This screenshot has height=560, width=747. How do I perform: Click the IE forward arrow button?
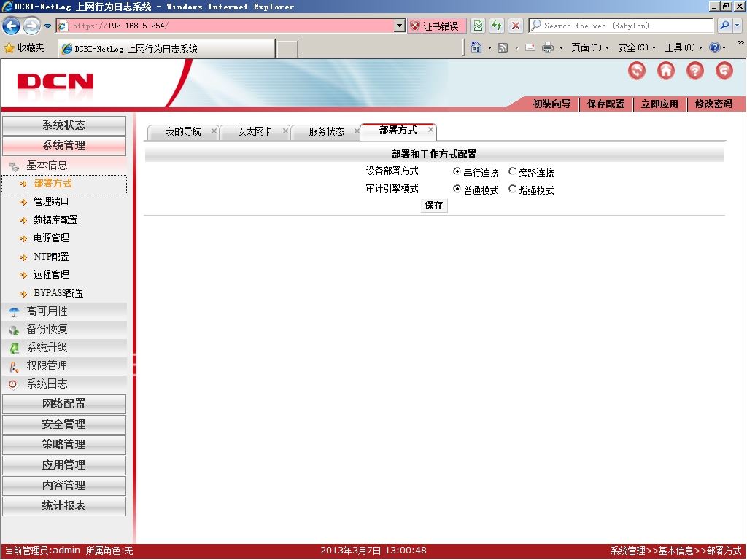31,26
